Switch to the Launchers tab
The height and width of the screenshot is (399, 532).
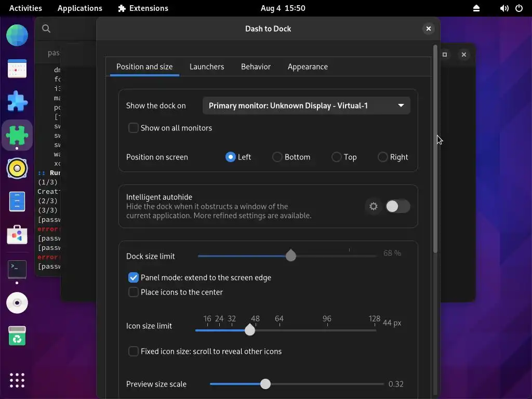click(207, 67)
